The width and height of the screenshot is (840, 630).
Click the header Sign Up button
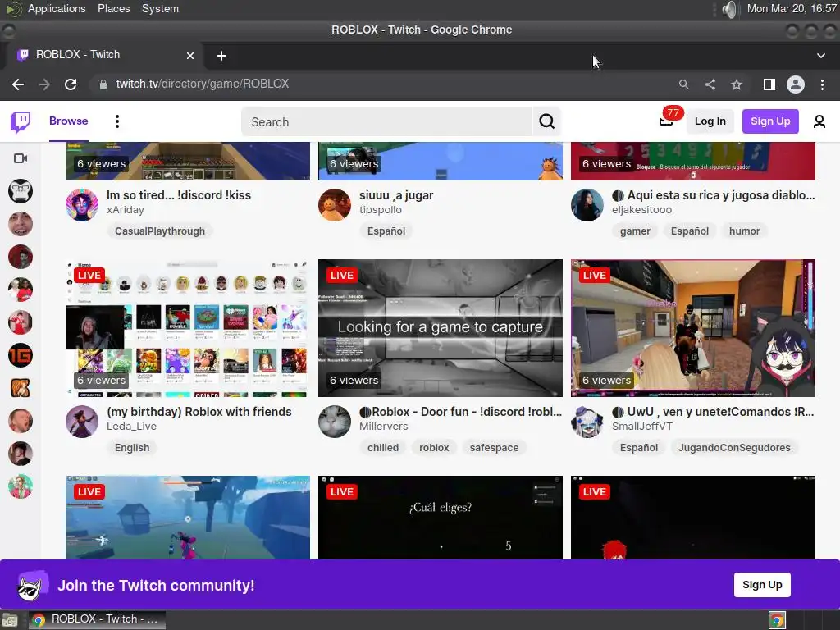pyautogui.click(x=769, y=121)
